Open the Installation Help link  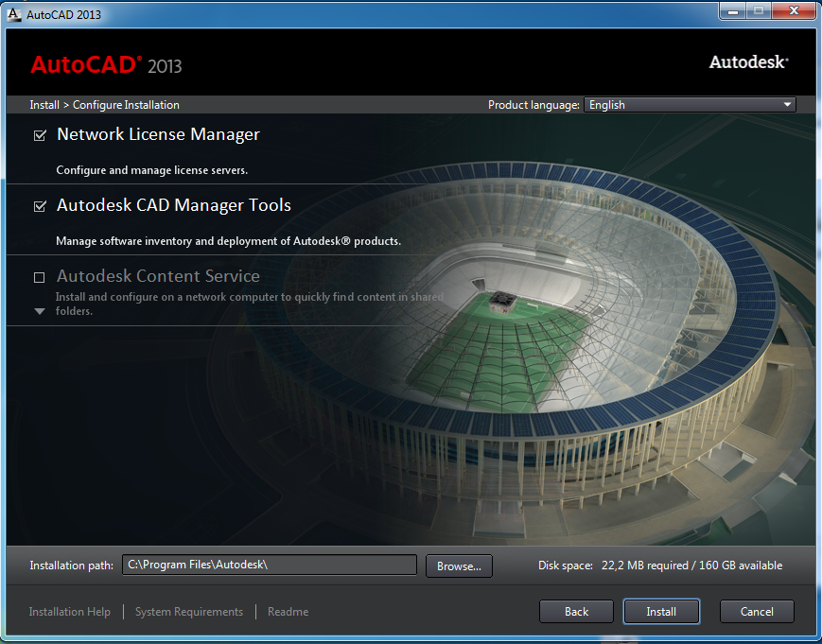click(x=70, y=612)
